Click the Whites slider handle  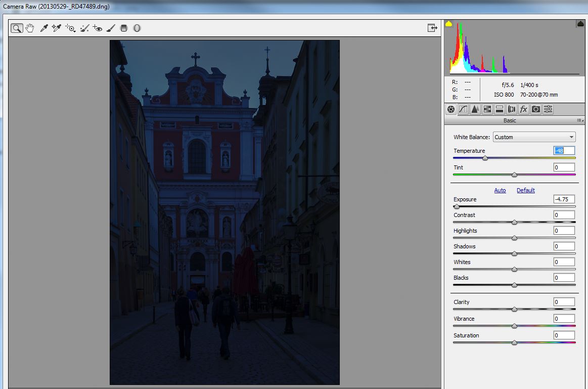[515, 269]
